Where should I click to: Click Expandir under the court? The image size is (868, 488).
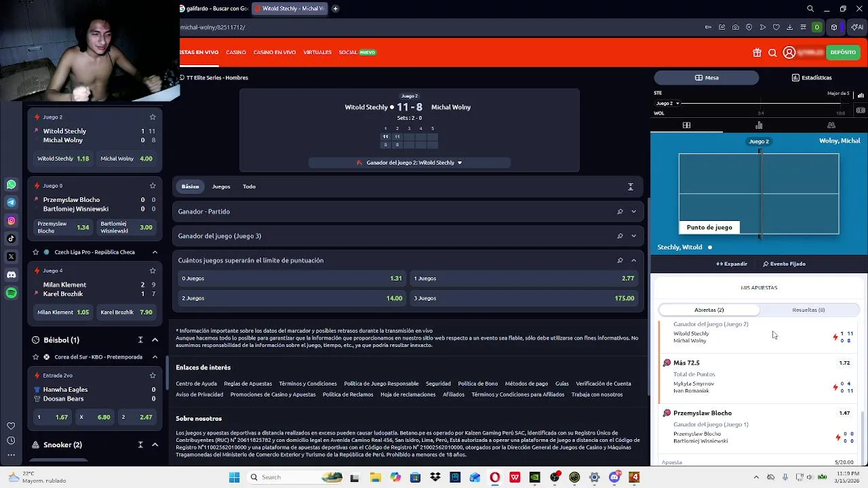732,264
